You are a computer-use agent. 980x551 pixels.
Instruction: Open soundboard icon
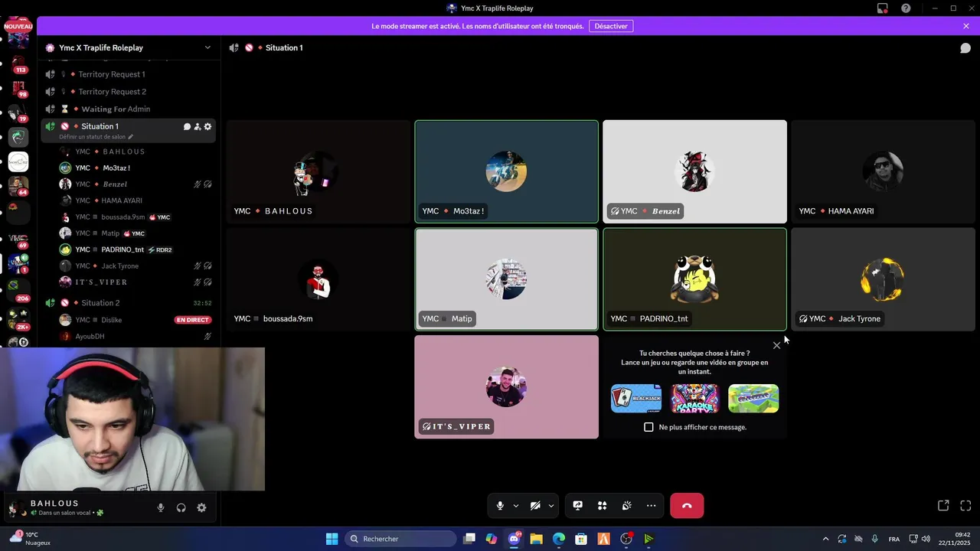(x=626, y=506)
